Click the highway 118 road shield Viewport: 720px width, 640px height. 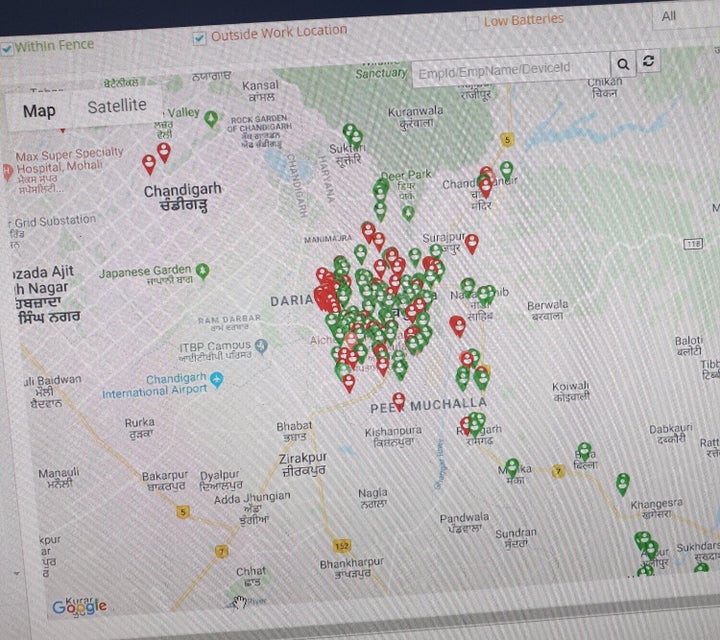pos(693,243)
